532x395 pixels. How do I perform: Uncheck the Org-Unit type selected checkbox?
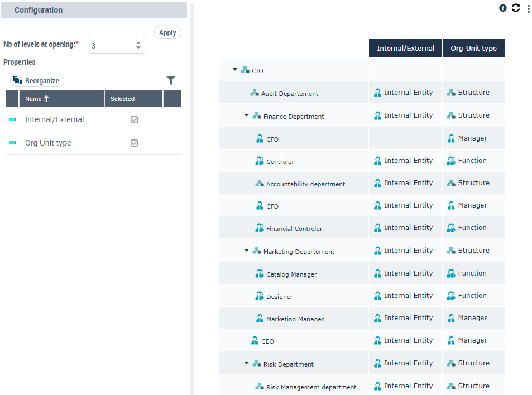[134, 143]
